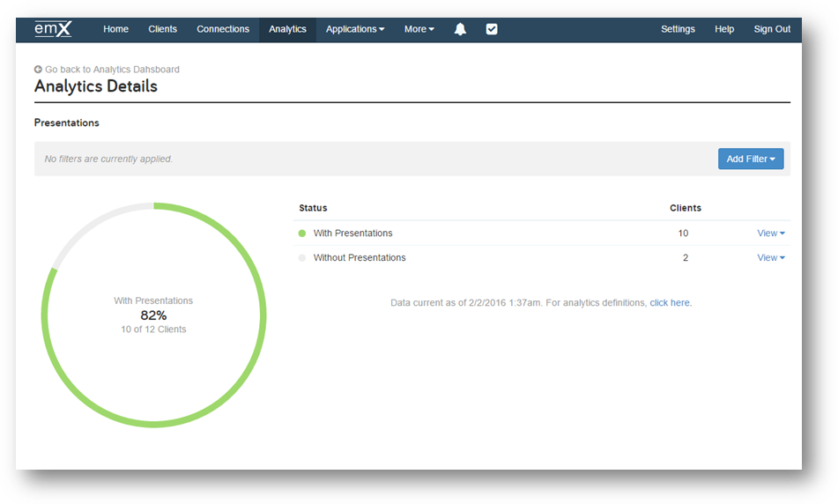Click Sign Out
The image size is (838, 504).
pos(772,29)
